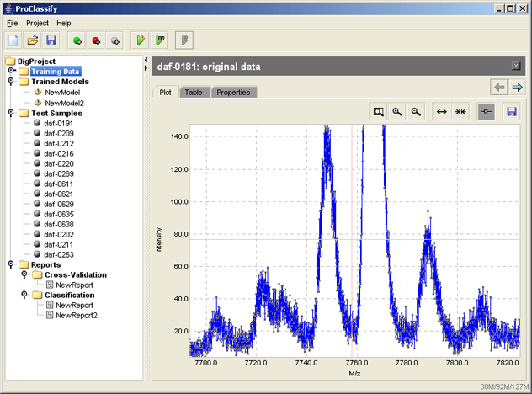532x394 pixels.
Task: Click the gray sample toolbar icon
Action: (x=115, y=40)
